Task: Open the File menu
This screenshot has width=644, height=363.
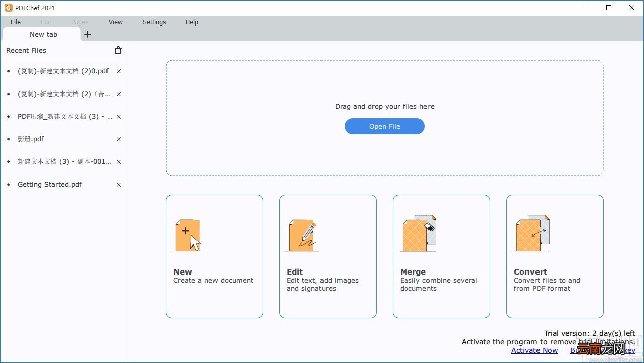Action: pyautogui.click(x=16, y=22)
